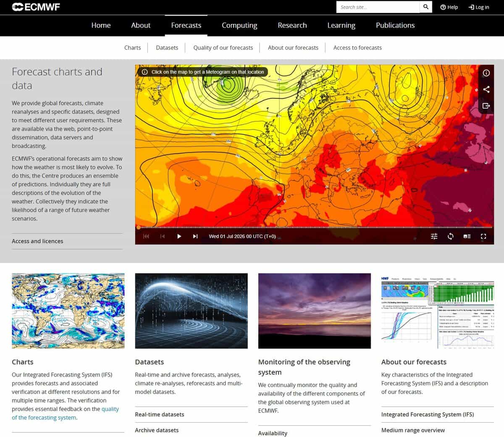
Task: Open the Real-time datasets link
Action: click(160, 414)
